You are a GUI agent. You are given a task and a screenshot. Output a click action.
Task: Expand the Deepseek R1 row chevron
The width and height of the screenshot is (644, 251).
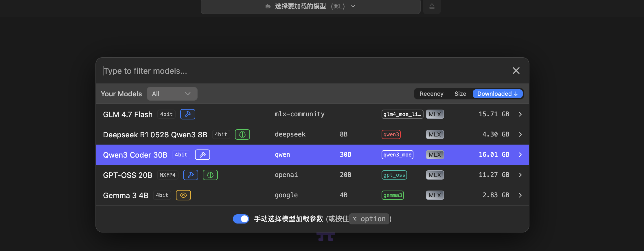pos(520,134)
